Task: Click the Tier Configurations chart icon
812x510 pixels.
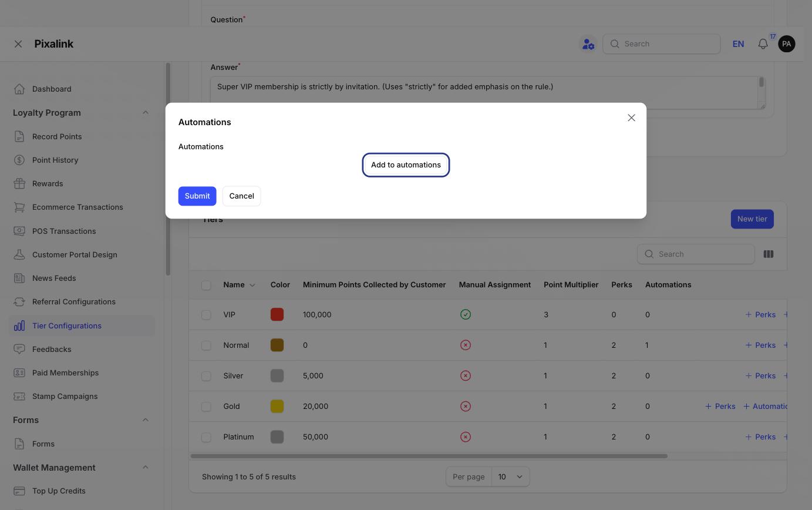Action: (x=19, y=326)
